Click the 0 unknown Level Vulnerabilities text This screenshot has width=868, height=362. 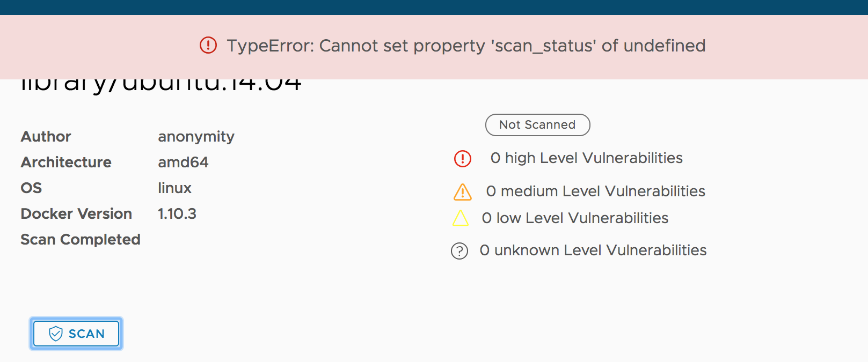tap(593, 250)
